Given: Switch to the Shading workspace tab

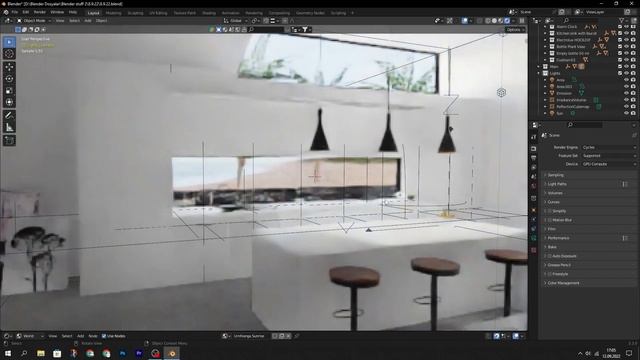Looking at the screenshot, I should [209, 13].
